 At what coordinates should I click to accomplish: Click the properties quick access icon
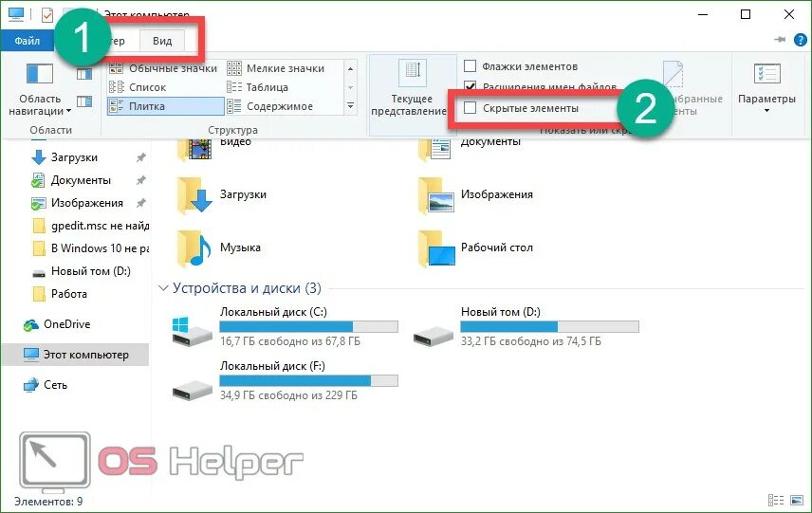click(x=47, y=15)
